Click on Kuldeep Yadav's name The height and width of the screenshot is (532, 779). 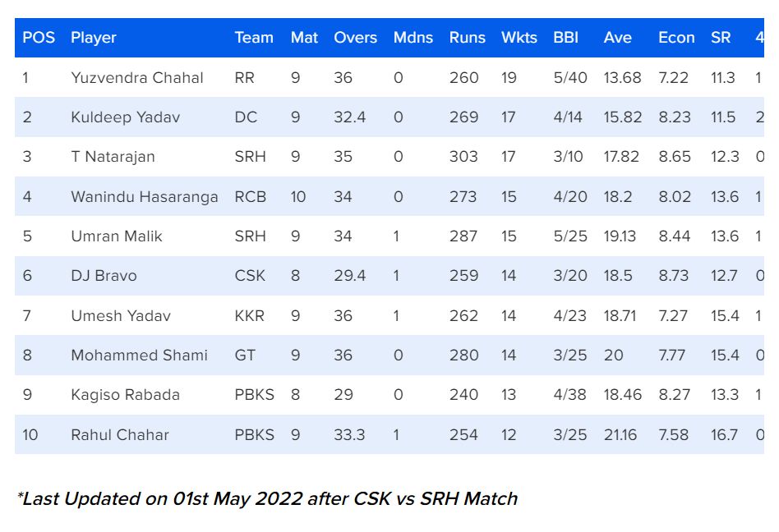(x=124, y=117)
